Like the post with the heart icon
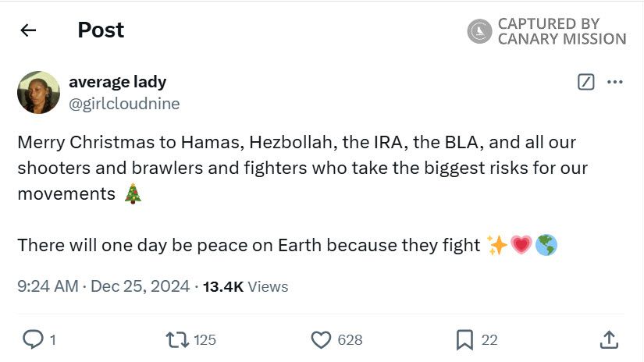This screenshot has width=644, height=362. tap(322, 339)
